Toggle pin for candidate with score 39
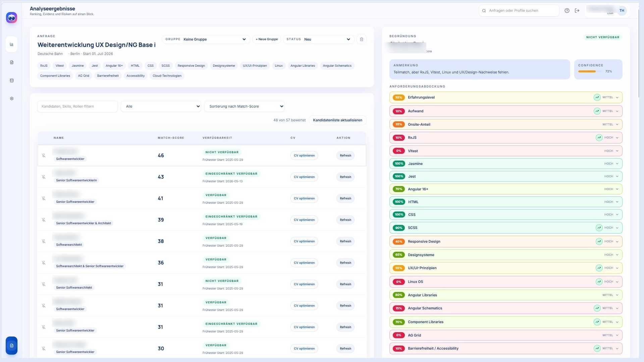The width and height of the screenshot is (644, 362). pyautogui.click(x=44, y=220)
